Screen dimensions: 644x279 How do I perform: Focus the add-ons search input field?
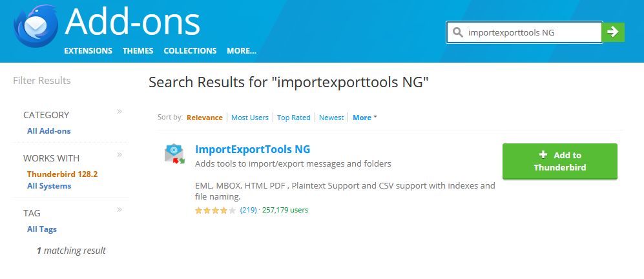click(x=530, y=32)
